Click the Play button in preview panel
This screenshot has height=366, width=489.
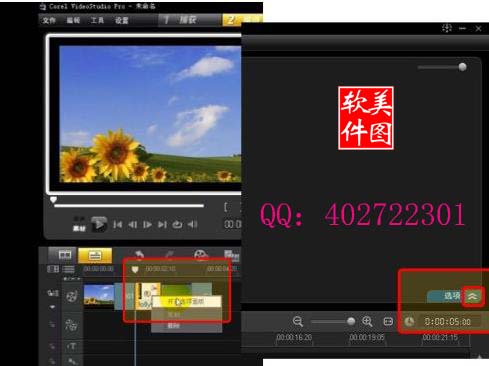99,224
